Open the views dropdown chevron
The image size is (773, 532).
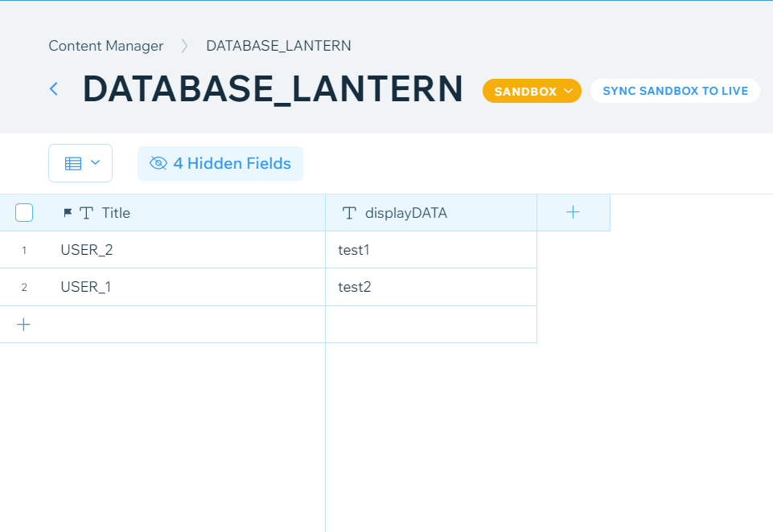point(93,162)
